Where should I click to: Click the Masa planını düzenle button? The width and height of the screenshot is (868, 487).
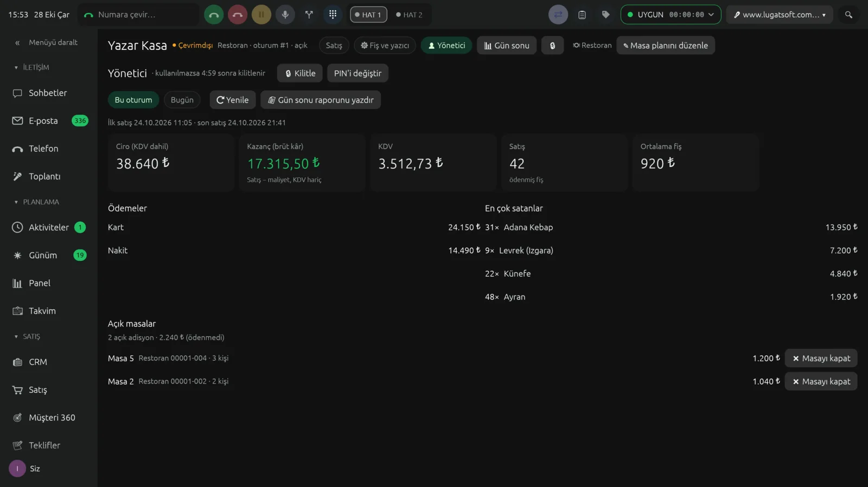click(x=666, y=46)
